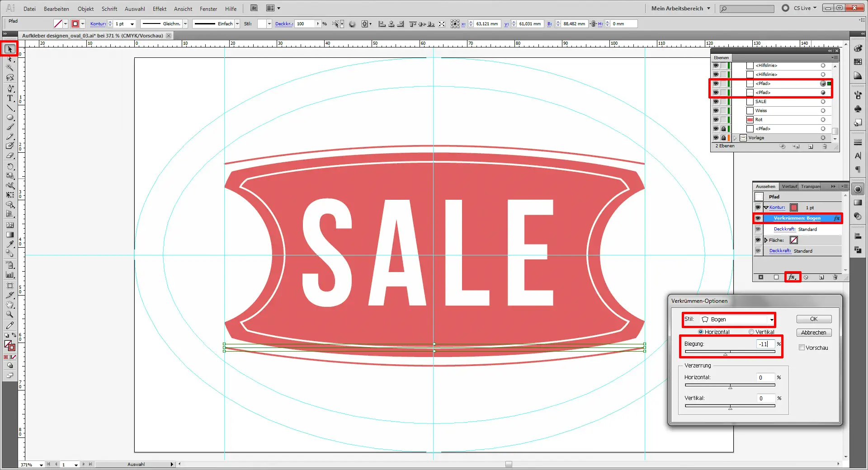868x470 pixels.
Task: Activate the Zoom magnifier tool
Action: click(9, 315)
